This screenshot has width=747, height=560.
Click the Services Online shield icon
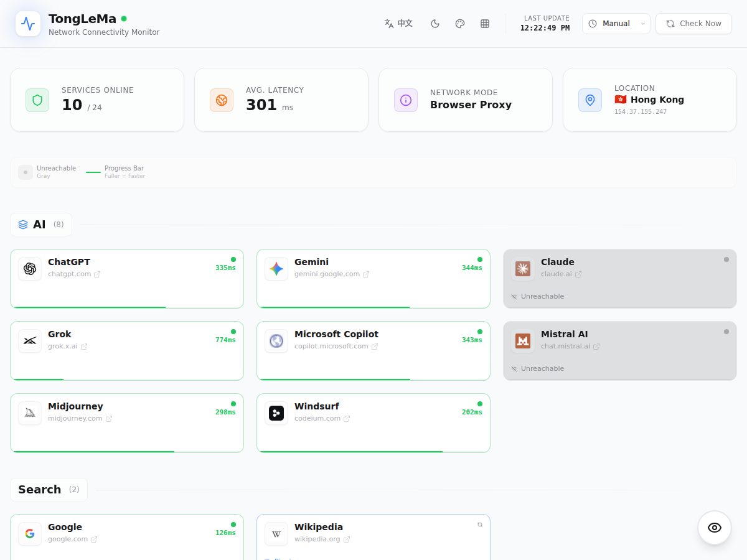coord(37,100)
